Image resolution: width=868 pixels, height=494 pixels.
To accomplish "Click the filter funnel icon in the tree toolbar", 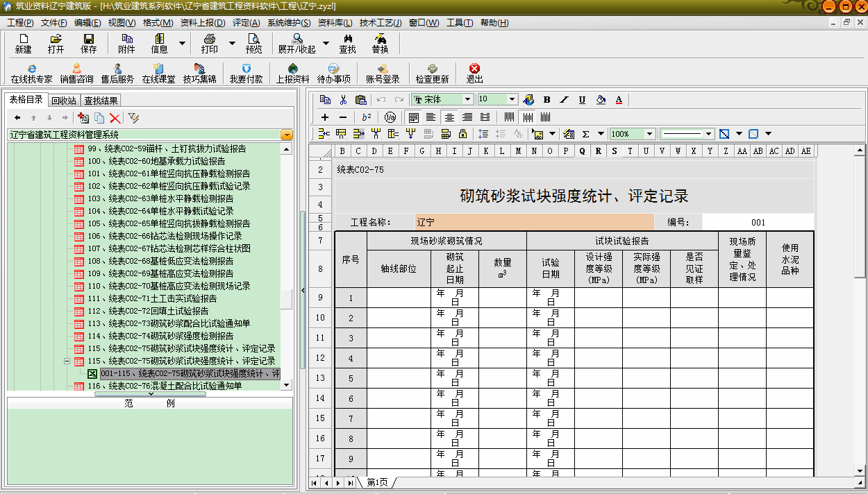I will (x=133, y=118).
